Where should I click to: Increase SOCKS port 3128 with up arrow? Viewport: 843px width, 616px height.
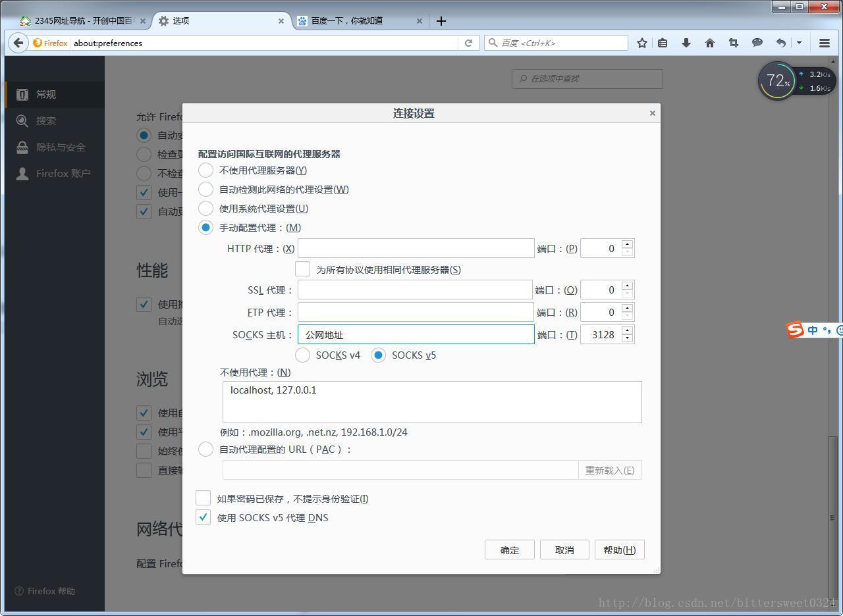tap(627, 330)
